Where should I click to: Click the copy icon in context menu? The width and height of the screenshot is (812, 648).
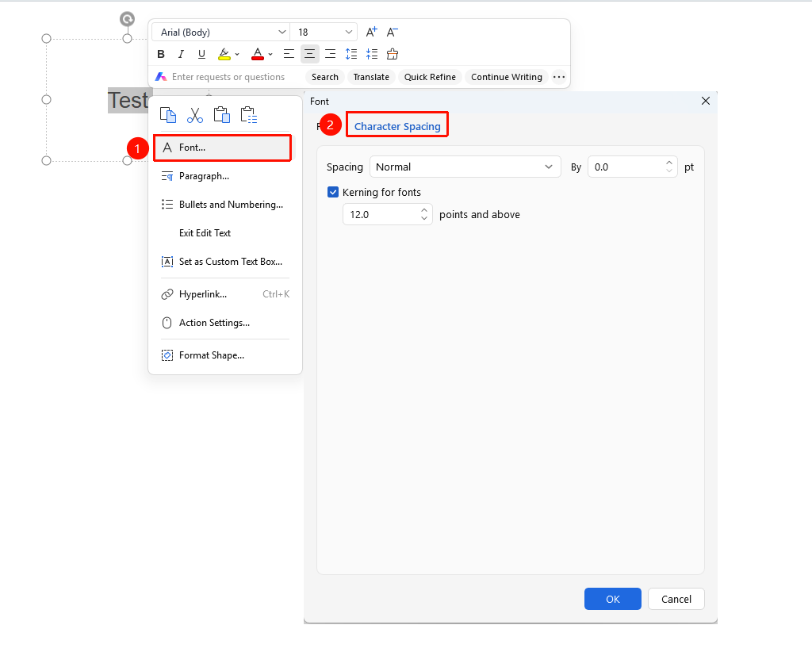tap(168, 115)
